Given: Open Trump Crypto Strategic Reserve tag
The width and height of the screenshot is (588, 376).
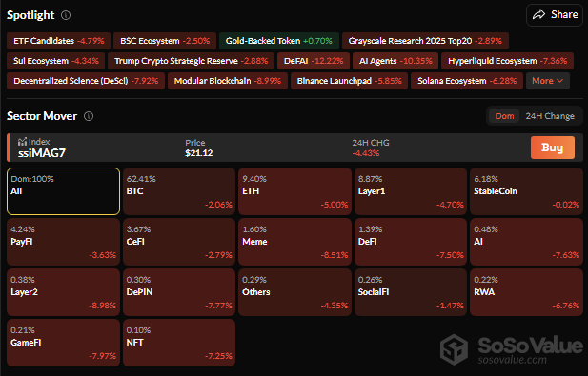Looking at the screenshot, I should [x=191, y=61].
